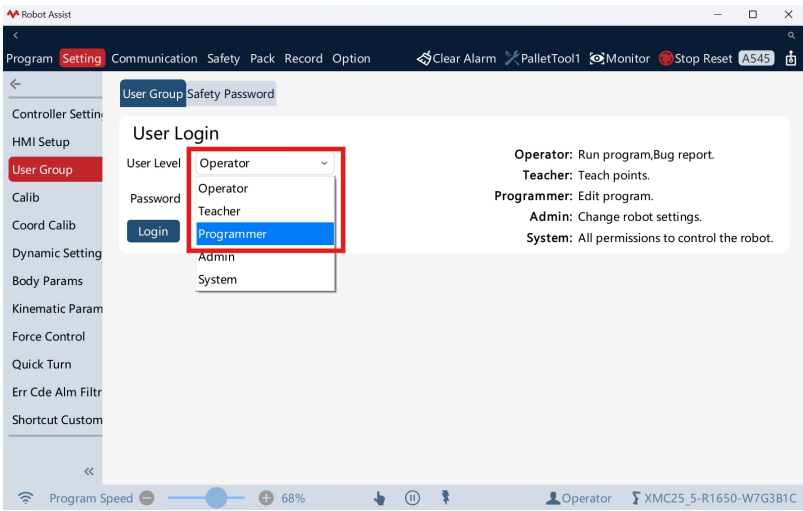Image resolution: width=803 pixels, height=511 pixels.
Task: Choose Admin from the dropdown list
Action: coord(265,257)
